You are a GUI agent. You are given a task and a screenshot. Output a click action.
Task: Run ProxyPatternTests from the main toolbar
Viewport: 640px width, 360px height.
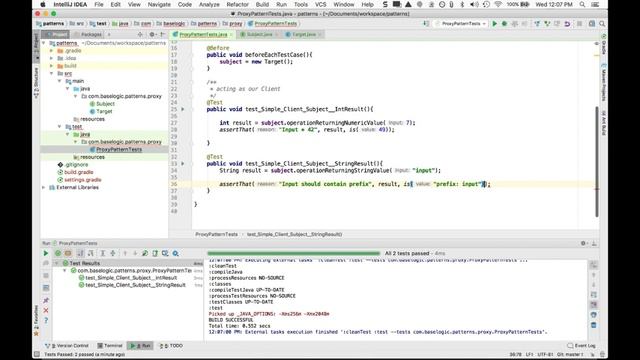click(495, 24)
